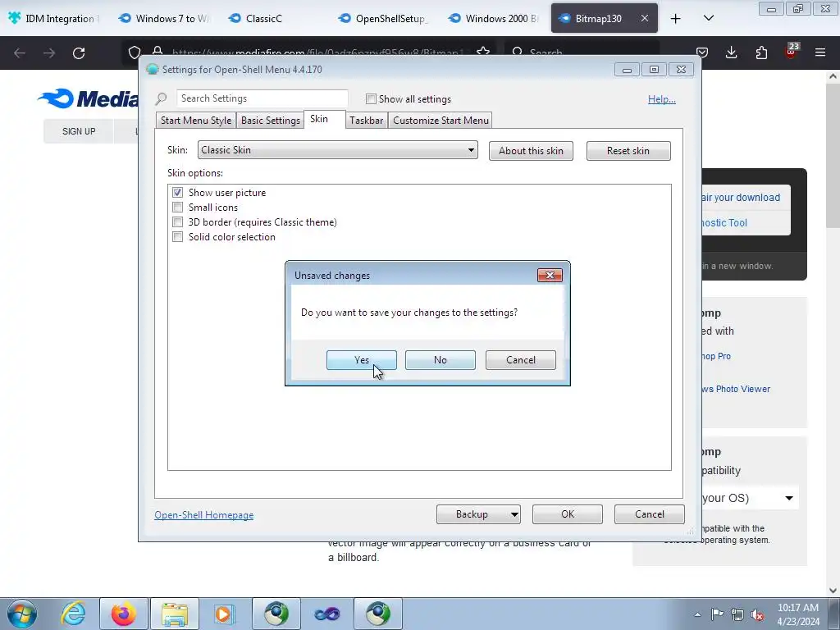Click the tracking protection shield icon
The image size is (840, 630).
135,52
